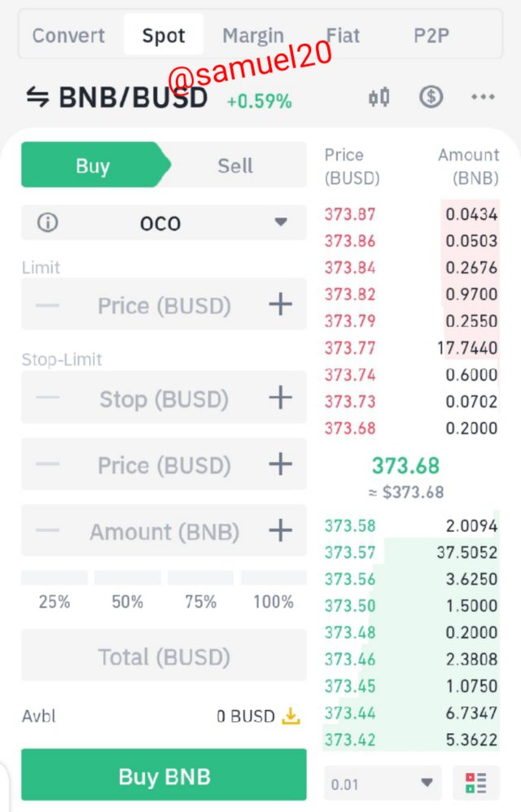Expand the OCO order type dropdown

click(x=164, y=223)
